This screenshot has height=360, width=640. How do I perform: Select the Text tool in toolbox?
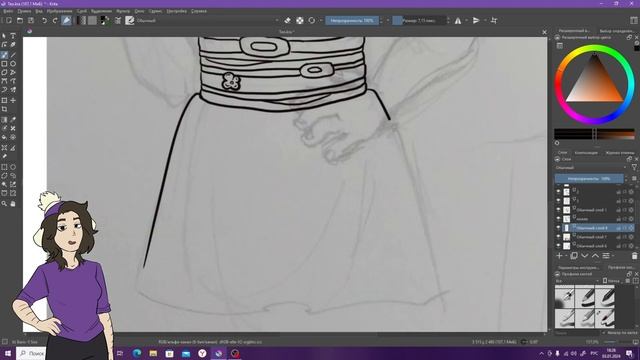[13, 36]
